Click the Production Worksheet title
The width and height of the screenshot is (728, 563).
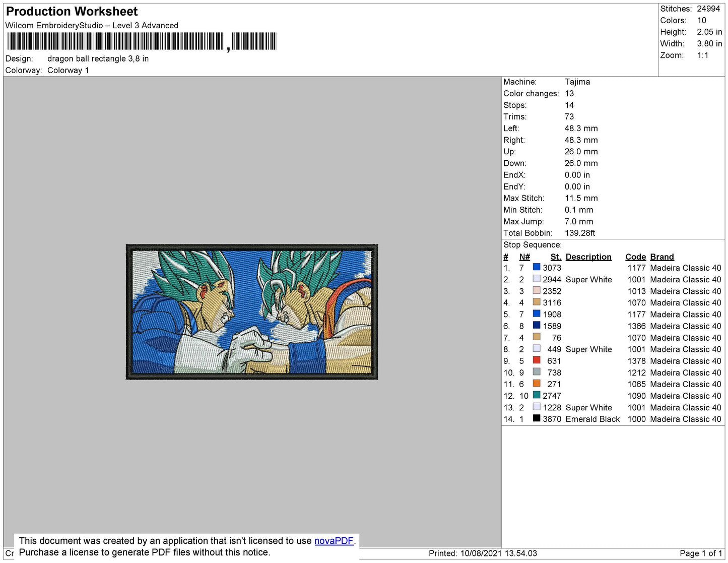point(72,12)
